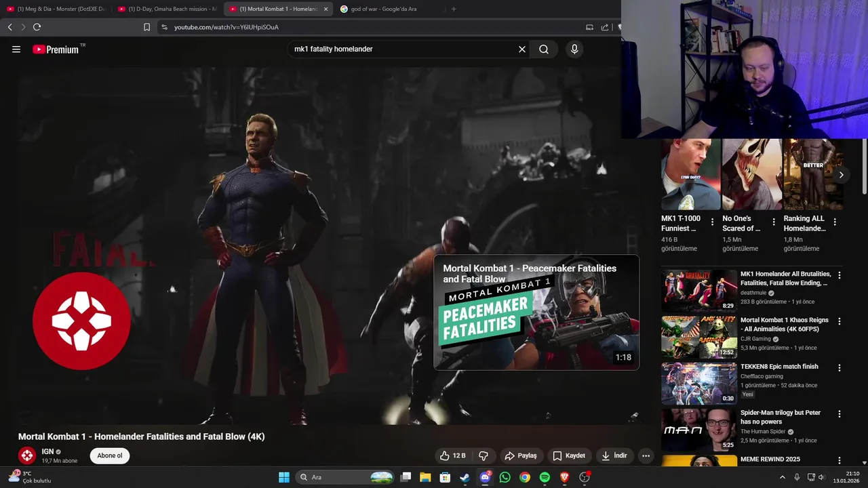Open MK1 Homelander All Brutalities thumbnail
Screen dimensions: 868x488
(x=699, y=291)
